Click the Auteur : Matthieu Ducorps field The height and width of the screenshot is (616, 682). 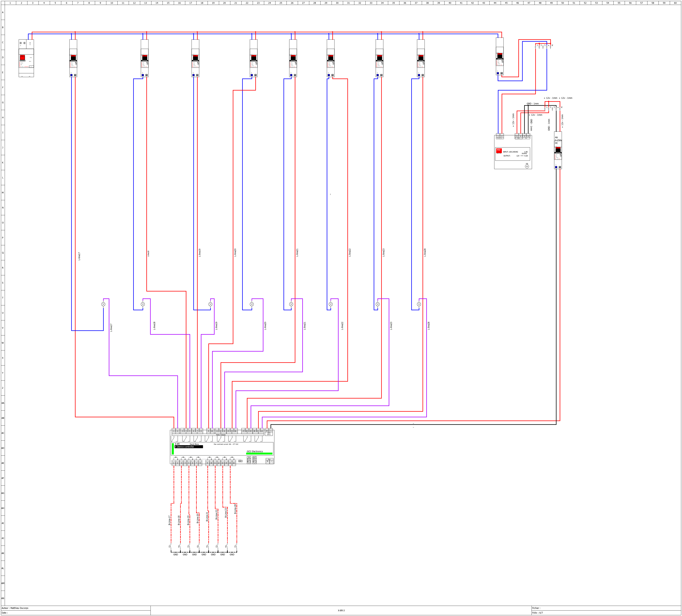(15, 608)
